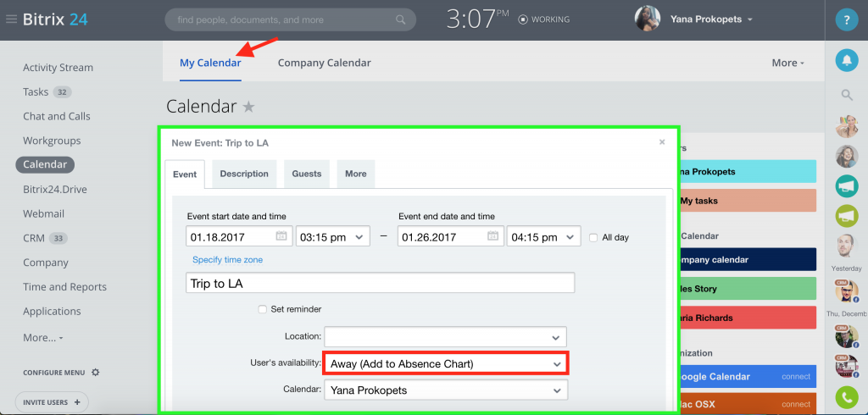Viewport: 868px width, 415px height.
Task: Open Time and Reports in sidebar
Action: click(64, 286)
